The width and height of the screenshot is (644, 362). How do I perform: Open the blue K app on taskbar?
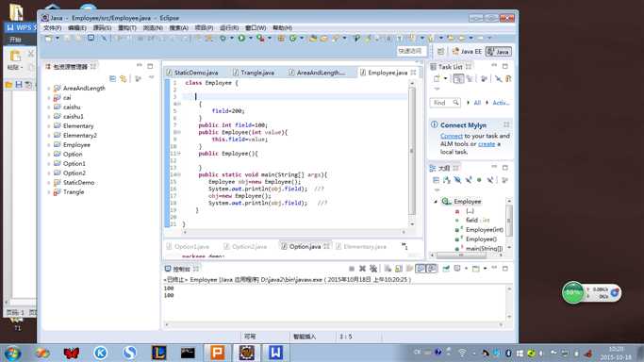tap(100, 353)
